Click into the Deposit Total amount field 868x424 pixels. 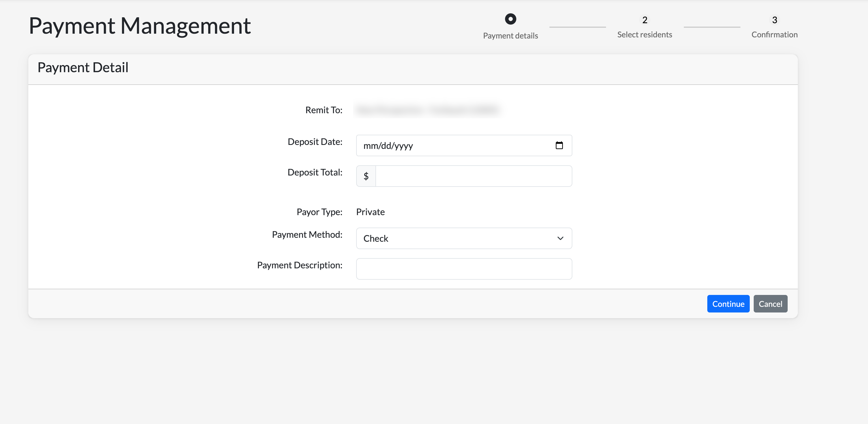pyautogui.click(x=473, y=176)
